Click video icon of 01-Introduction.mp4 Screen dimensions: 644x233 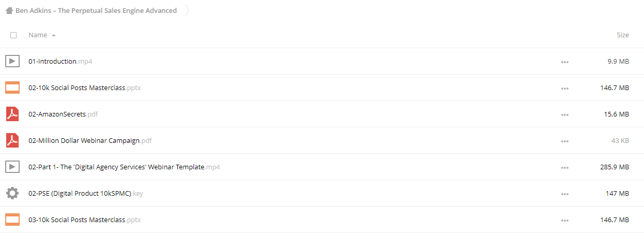click(12, 61)
